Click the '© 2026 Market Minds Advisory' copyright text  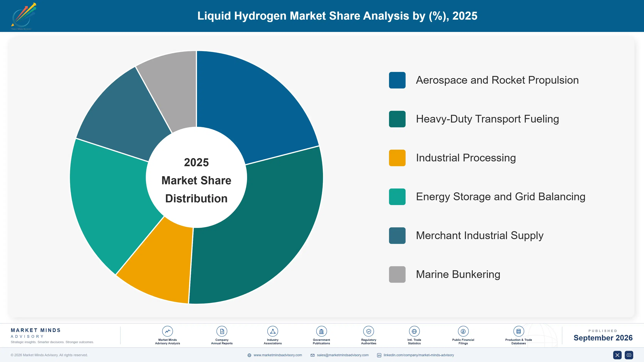(49, 355)
